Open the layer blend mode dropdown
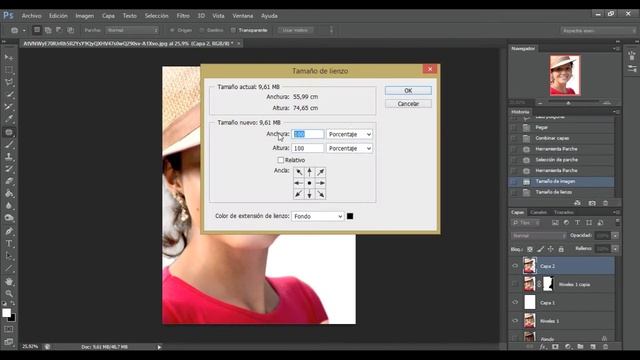640x360 pixels. 538,236
